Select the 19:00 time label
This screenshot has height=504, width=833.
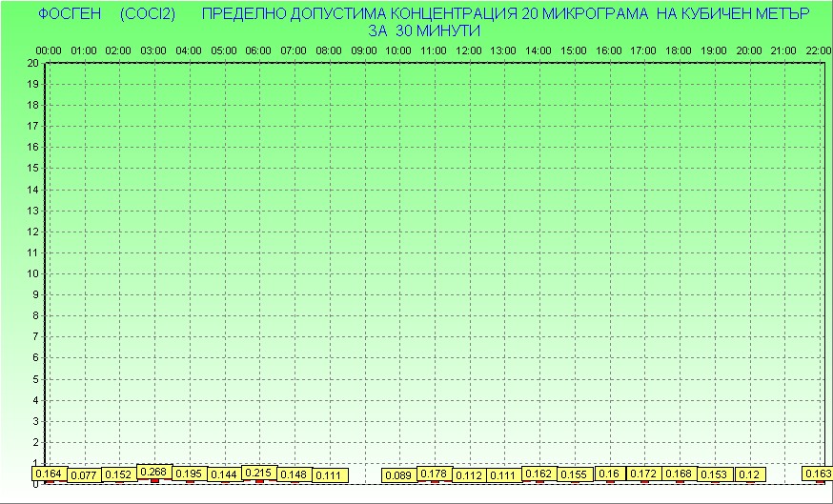(x=714, y=51)
